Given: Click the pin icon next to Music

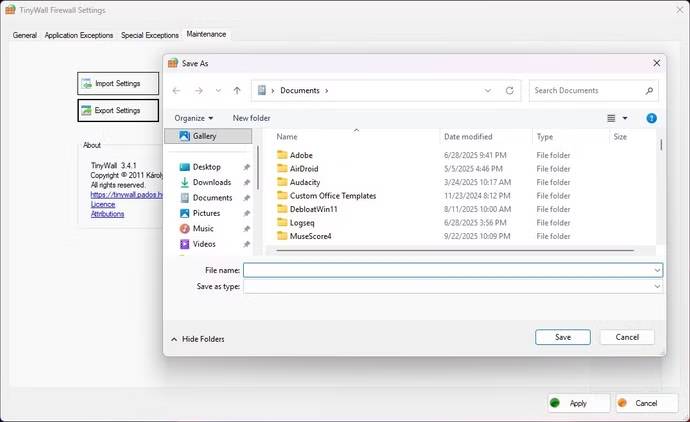Looking at the screenshot, I should tap(246, 229).
